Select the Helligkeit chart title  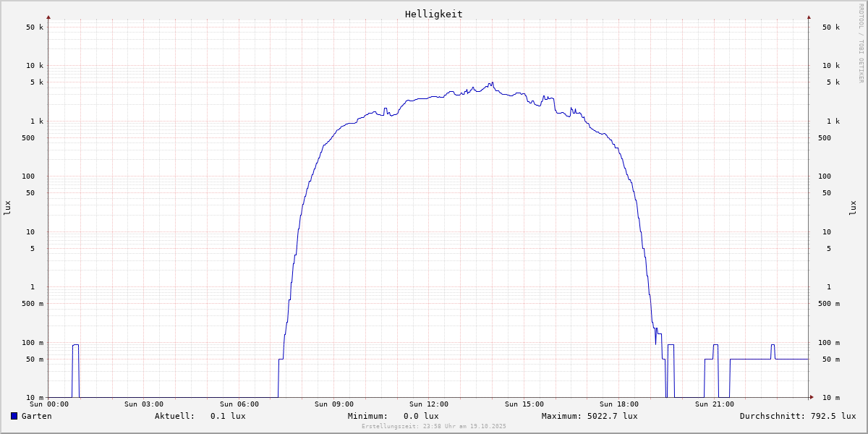433,14
